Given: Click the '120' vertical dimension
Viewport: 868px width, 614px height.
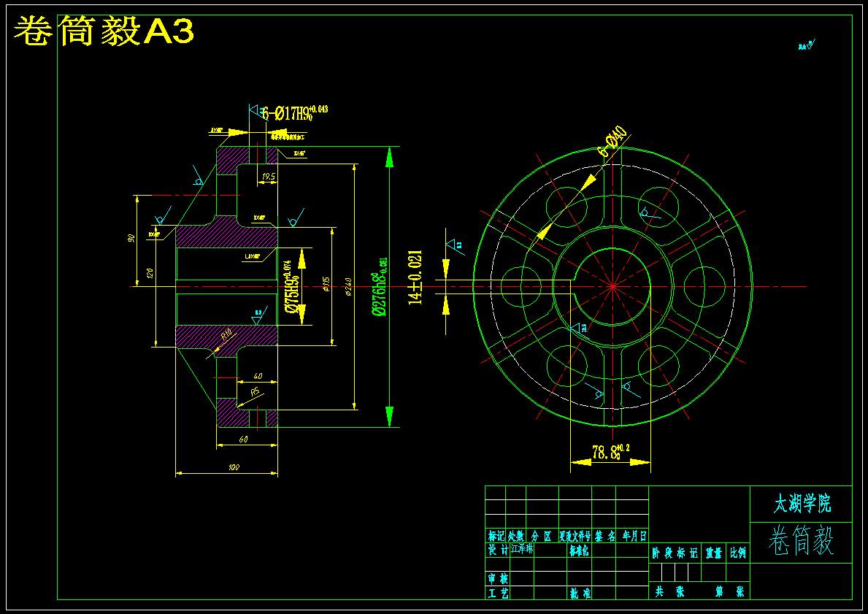Looking at the screenshot, I should point(150,273).
